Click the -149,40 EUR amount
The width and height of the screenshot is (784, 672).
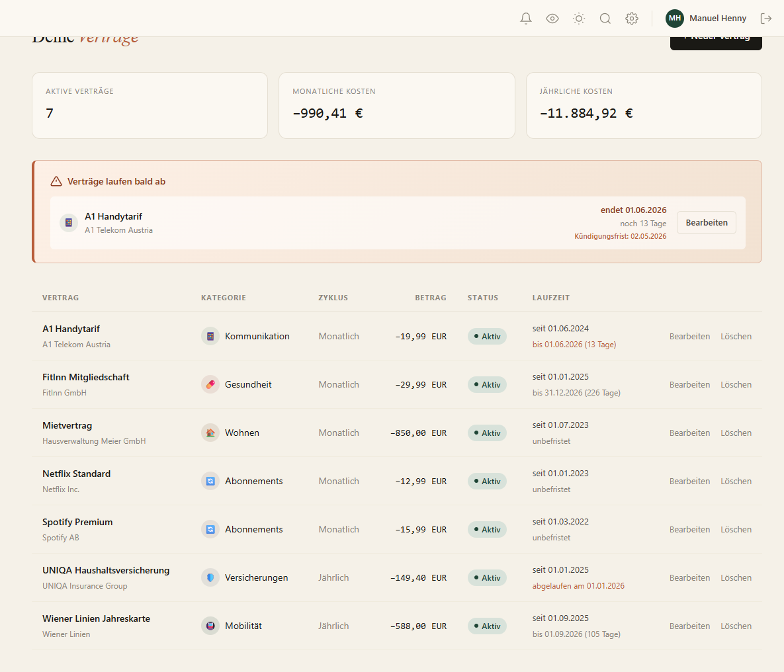point(419,577)
